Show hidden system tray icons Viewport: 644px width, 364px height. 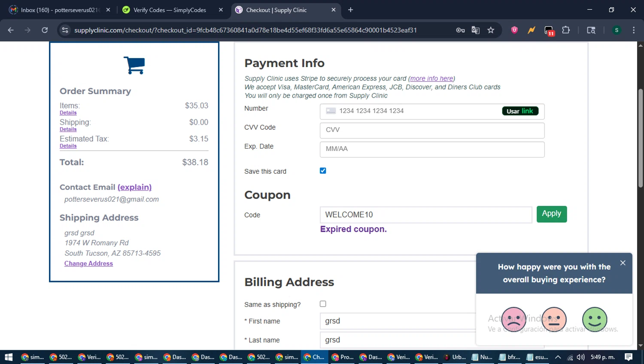[558, 357]
